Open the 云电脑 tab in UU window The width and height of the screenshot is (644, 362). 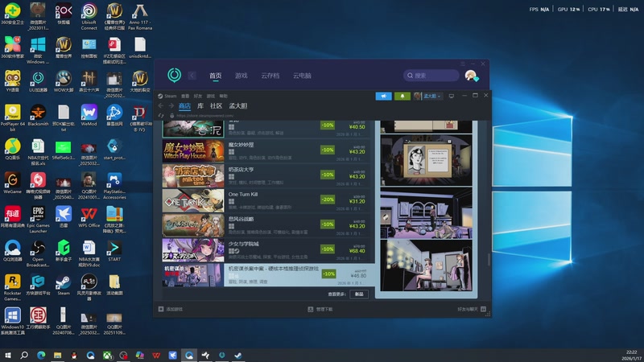302,76
